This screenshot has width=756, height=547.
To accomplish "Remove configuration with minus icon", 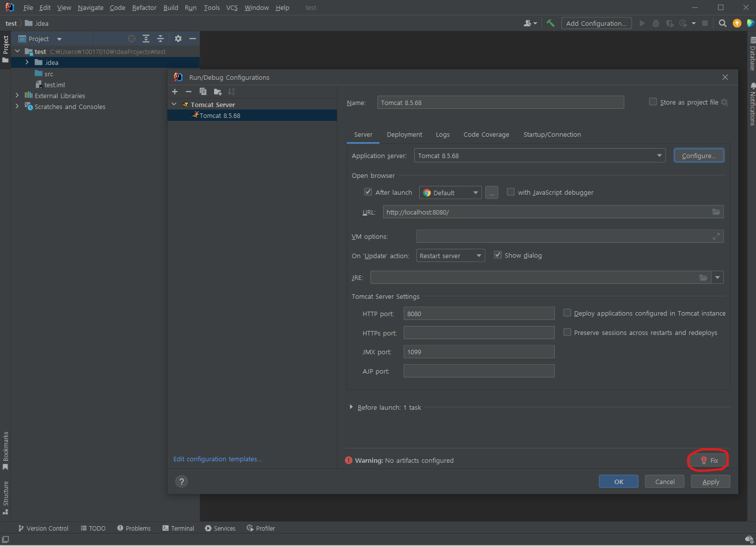I will point(189,92).
